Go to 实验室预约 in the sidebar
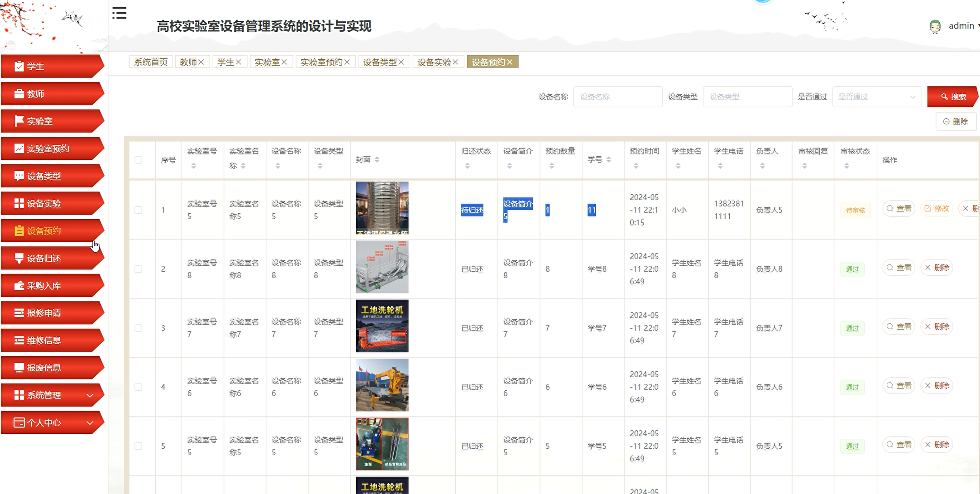The image size is (980, 494). tap(53, 149)
